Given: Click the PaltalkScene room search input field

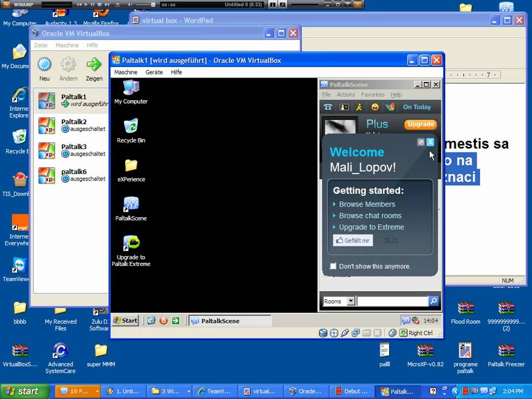Looking at the screenshot, I should pyautogui.click(x=392, y=301).
